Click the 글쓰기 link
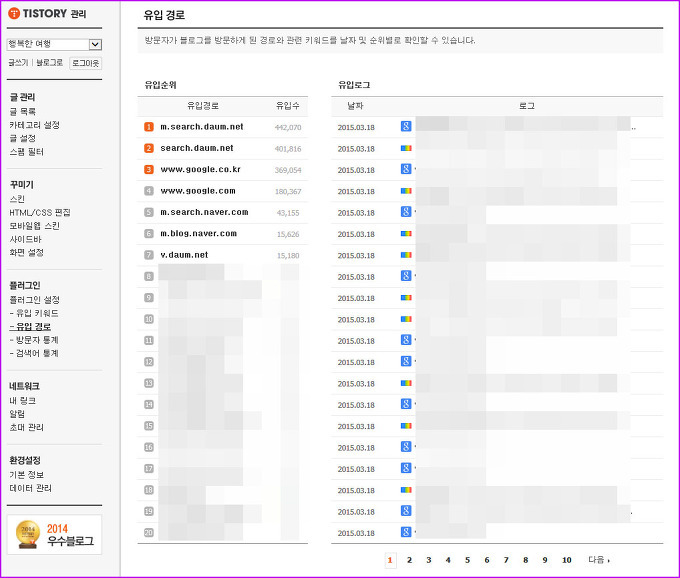Screen dimensions: 680x578 18,63
